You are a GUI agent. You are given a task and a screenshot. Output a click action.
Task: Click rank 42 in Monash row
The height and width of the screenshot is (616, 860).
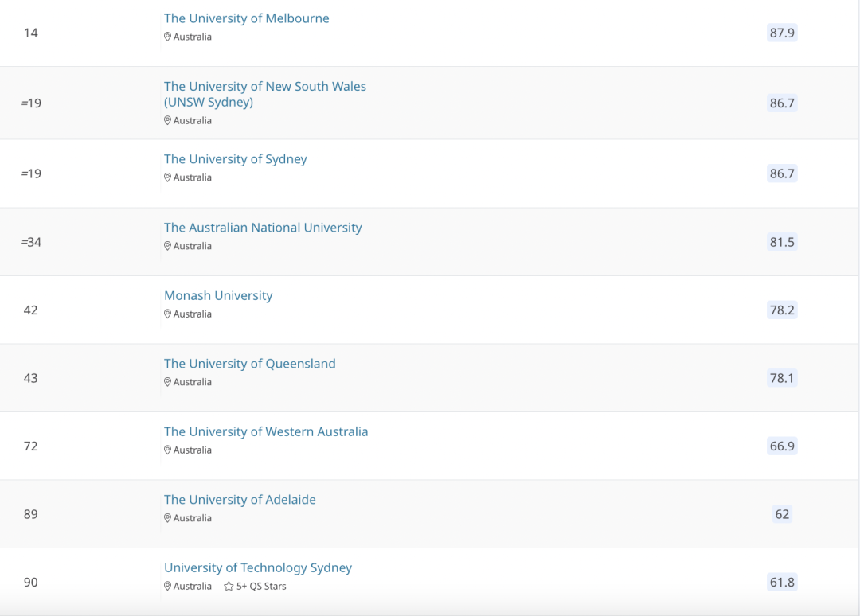pos(31,310)
